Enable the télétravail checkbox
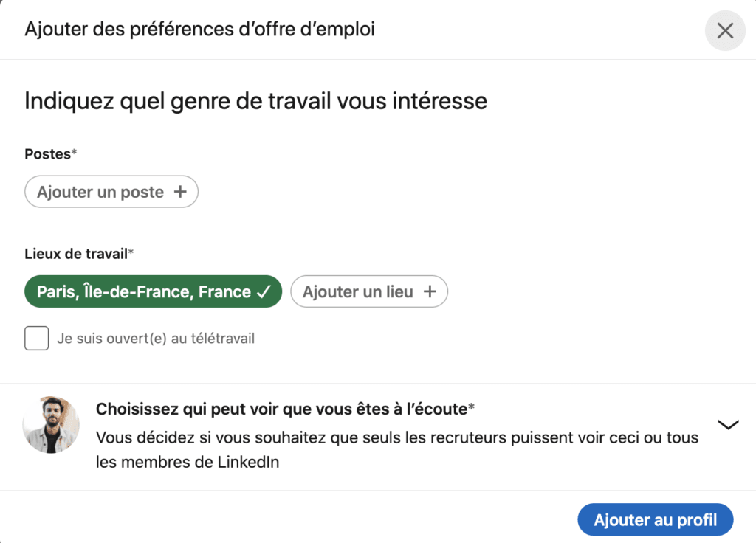This screenshot has width=756, height=543. pyautogui.click(x=37, y=338)
